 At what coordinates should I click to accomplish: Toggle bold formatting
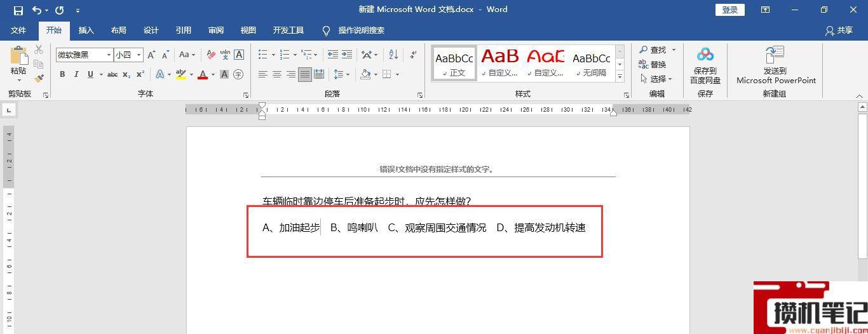coord(62,74)
